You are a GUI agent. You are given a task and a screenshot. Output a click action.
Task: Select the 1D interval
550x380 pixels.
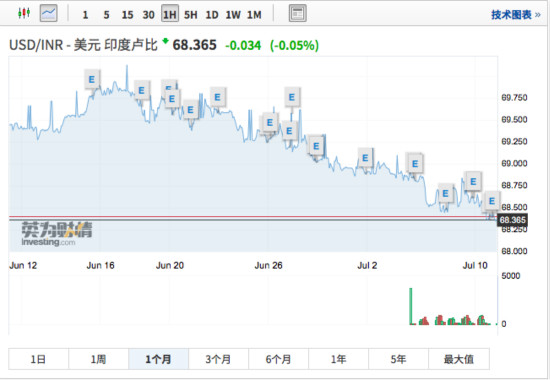tap(212, 15)
